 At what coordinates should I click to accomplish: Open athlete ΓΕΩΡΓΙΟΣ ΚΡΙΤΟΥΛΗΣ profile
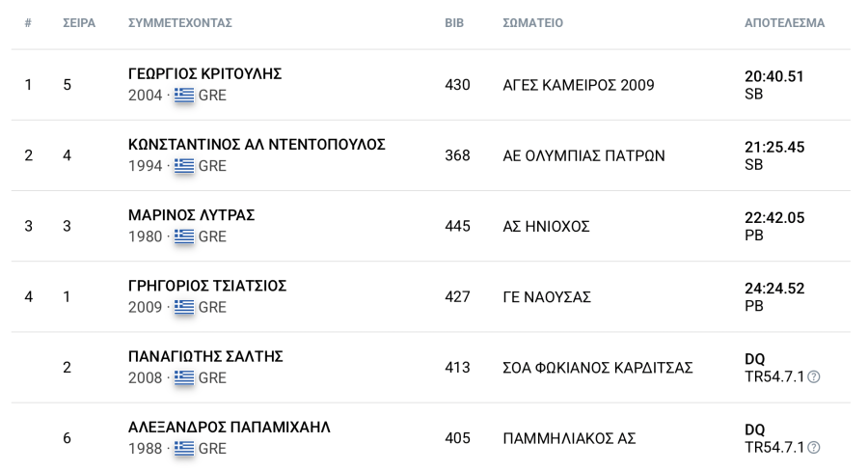click(204, 73)
